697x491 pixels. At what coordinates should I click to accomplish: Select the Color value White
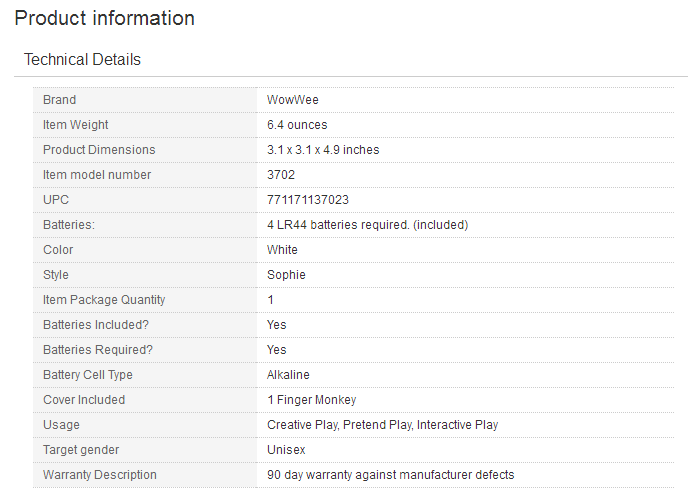click(282, 250)
